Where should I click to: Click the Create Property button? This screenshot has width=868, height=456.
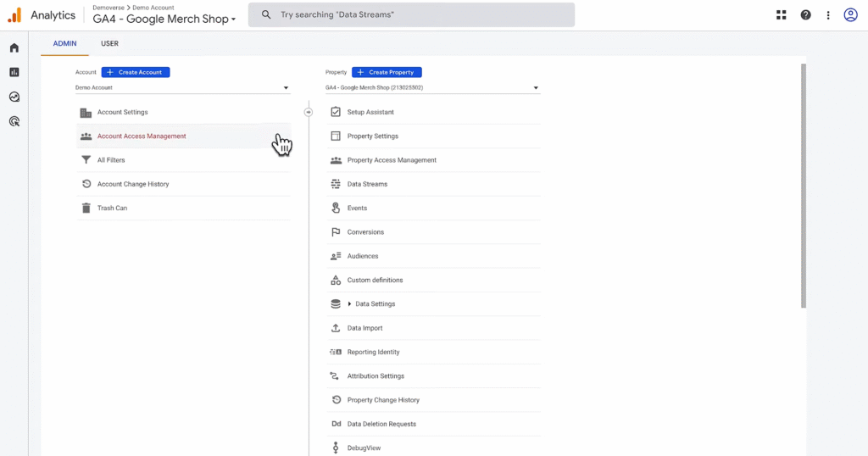[x=387, y=72]
